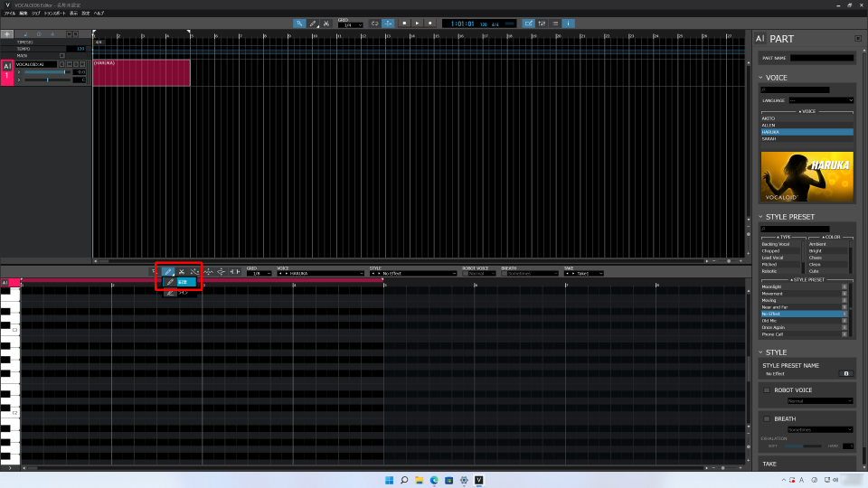
Task: Toggle ROBOT VOICE checkbox in piano roll toolbar
Action: pyautogui.click(x=465, y=273)
